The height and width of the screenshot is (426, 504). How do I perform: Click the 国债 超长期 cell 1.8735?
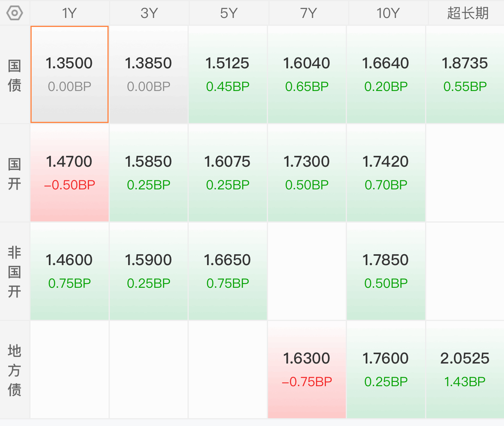(x=465, y=75)
